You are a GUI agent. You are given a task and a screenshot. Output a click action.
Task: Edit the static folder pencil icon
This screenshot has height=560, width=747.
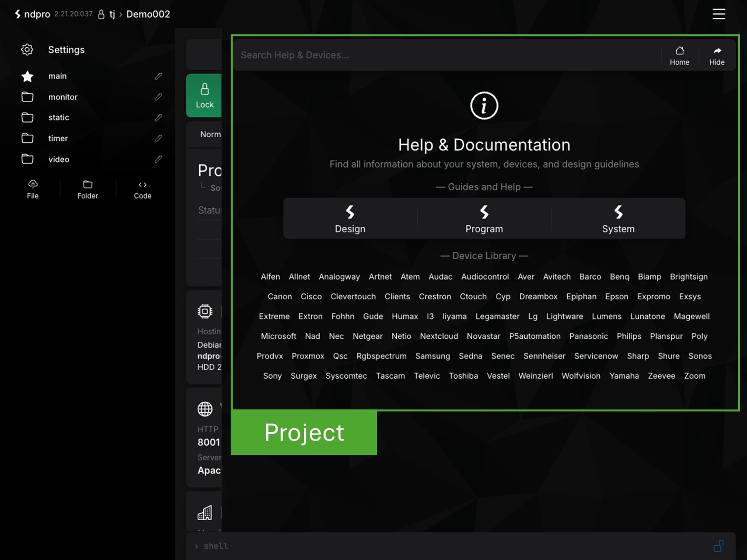[158, 118]
